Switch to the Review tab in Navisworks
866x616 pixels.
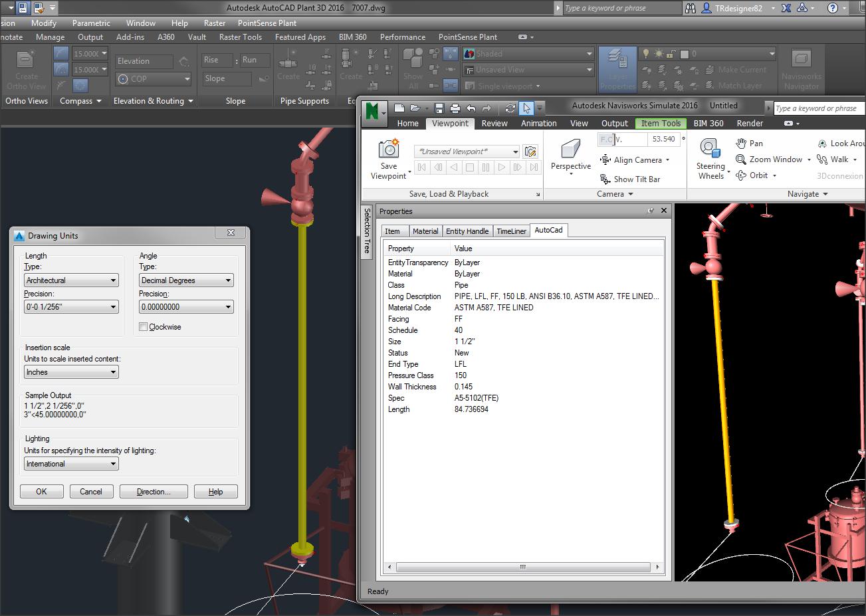coord(494,124)
